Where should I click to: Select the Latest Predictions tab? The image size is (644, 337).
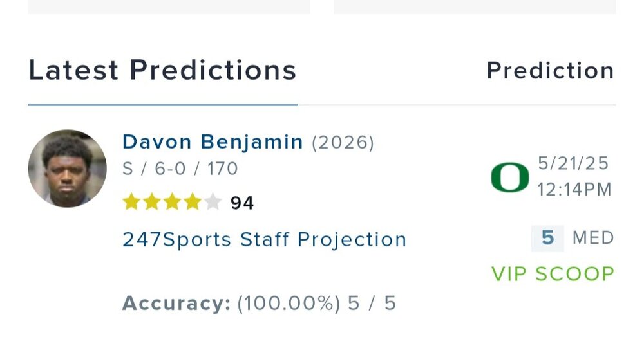(162, 70)
